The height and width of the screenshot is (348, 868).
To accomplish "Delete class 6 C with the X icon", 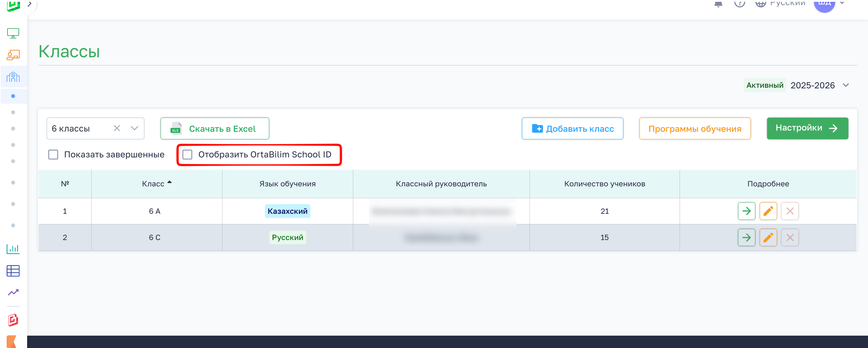I will point(790,237).
